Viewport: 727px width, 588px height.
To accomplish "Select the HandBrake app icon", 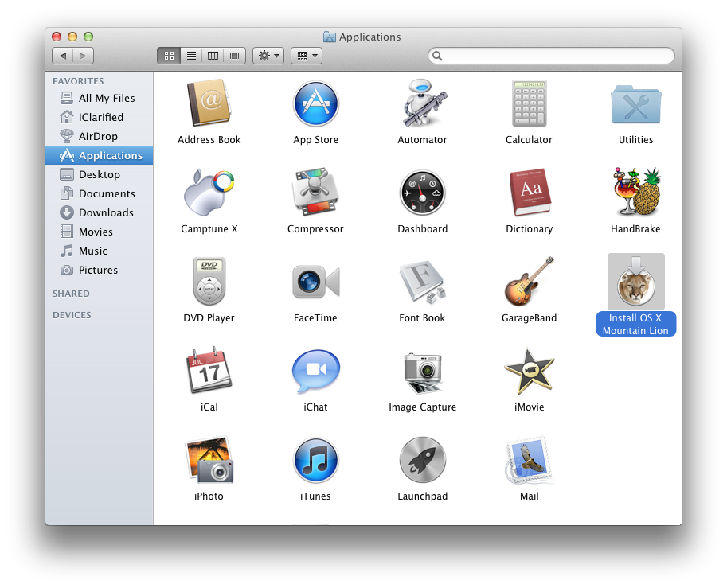I will click(635, 193).
